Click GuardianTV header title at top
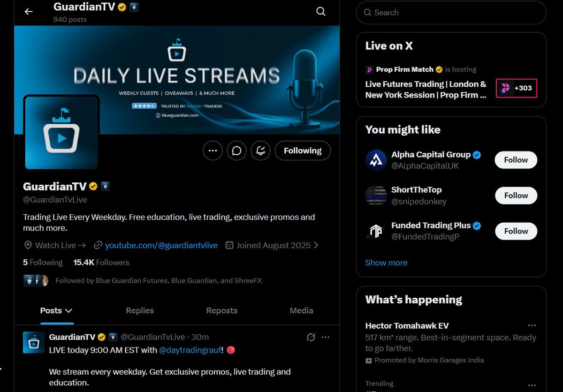 [84, 7]
